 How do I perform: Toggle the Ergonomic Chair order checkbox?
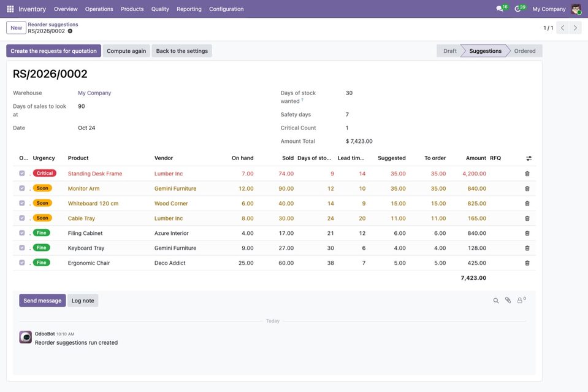[21, 263]
